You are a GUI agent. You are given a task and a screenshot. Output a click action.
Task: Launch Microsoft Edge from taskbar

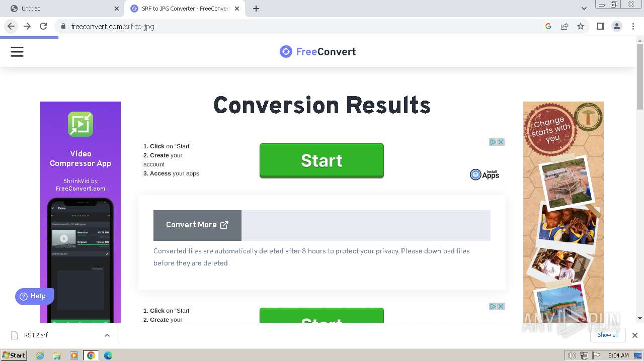pos(108,355)
